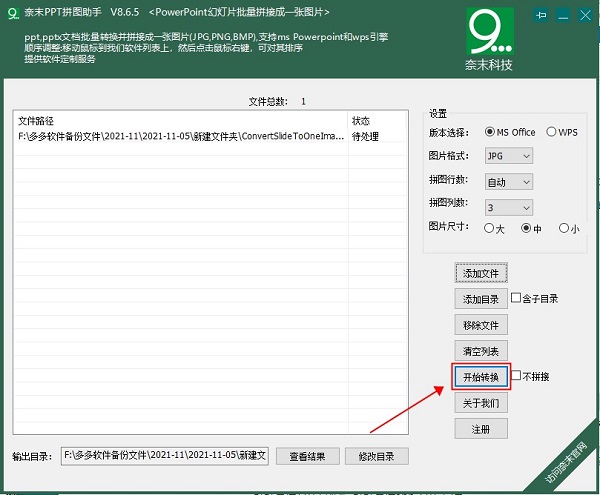Minimize the PPT拼图助手 window
The image size is (600, 495).
point(563,15)
